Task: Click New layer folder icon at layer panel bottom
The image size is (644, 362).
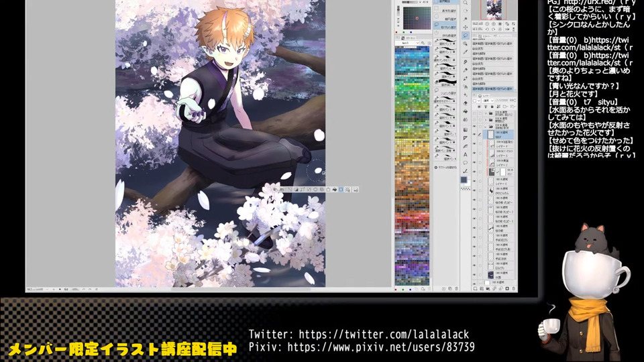Action: 488,288
